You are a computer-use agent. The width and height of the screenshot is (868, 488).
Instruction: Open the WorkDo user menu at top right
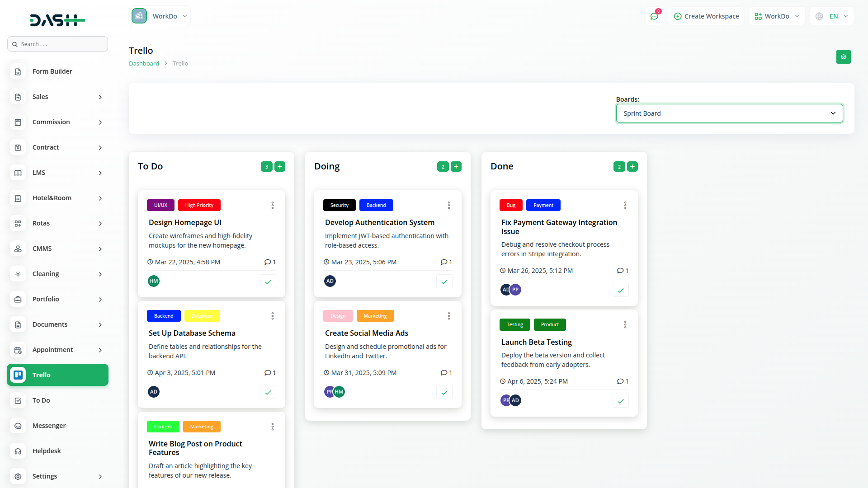pos(777,16)
